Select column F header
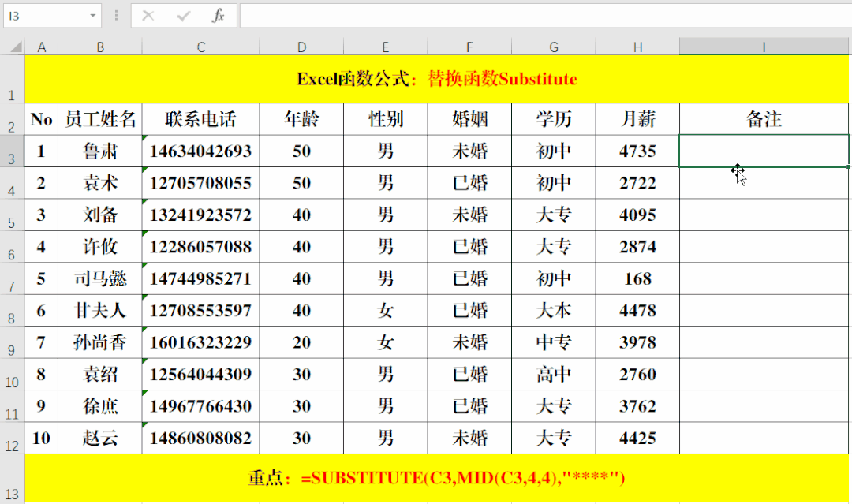Screen dimensions: 852x504 [x=469, y=47]
